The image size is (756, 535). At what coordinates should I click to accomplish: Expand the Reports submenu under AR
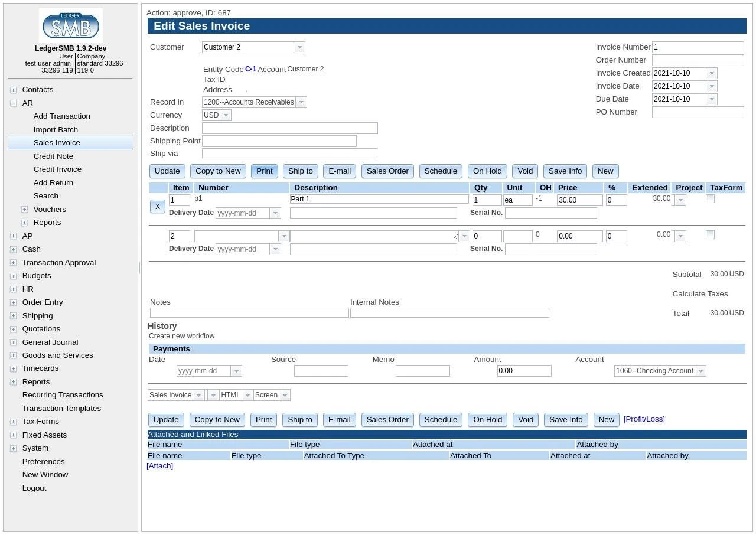tap(24, 223)
